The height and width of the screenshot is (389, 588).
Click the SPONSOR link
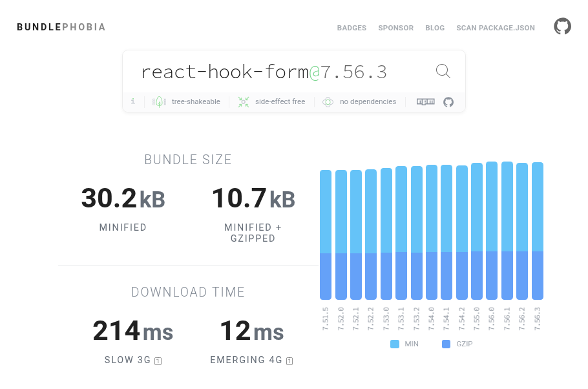(395, 28)
